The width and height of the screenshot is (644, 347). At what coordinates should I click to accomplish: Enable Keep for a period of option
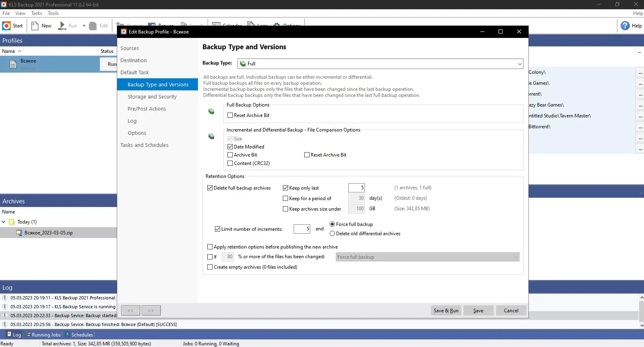tap(285, 199)
